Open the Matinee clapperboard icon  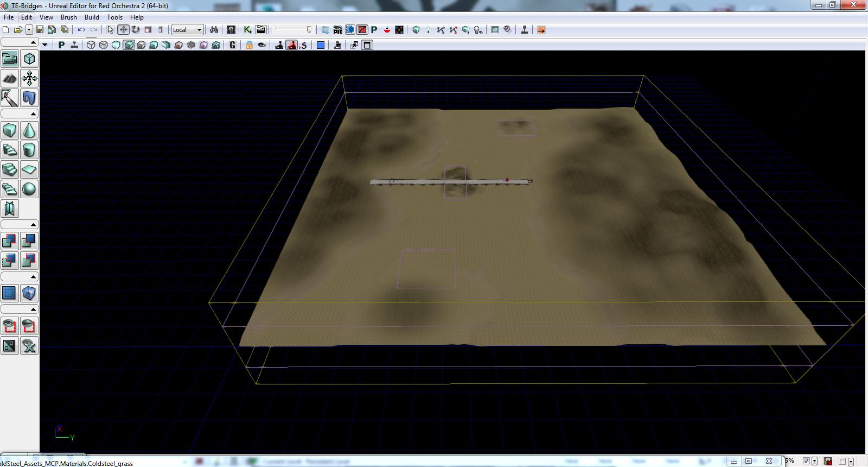tap(261, 30)
